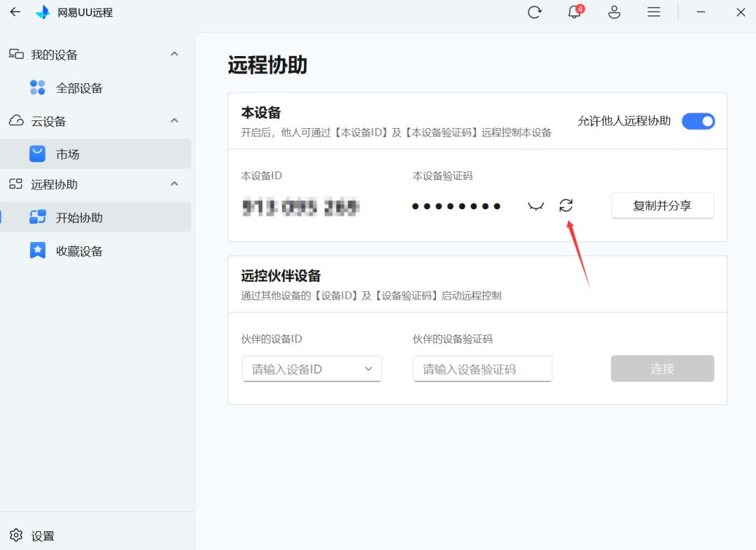The image size is (756, 550).
Task: Open the partner device ID dropdown arrow
Action: point(368,369)
